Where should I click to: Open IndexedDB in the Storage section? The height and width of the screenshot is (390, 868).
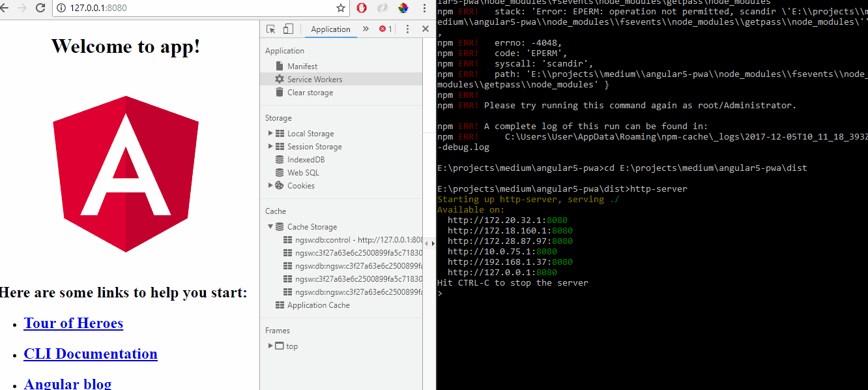[306, 159]
